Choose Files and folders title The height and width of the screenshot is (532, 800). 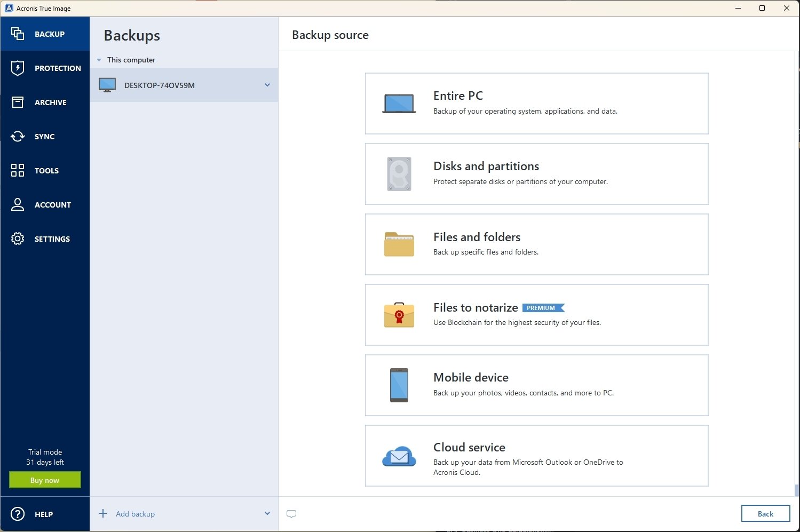(477, 237)
